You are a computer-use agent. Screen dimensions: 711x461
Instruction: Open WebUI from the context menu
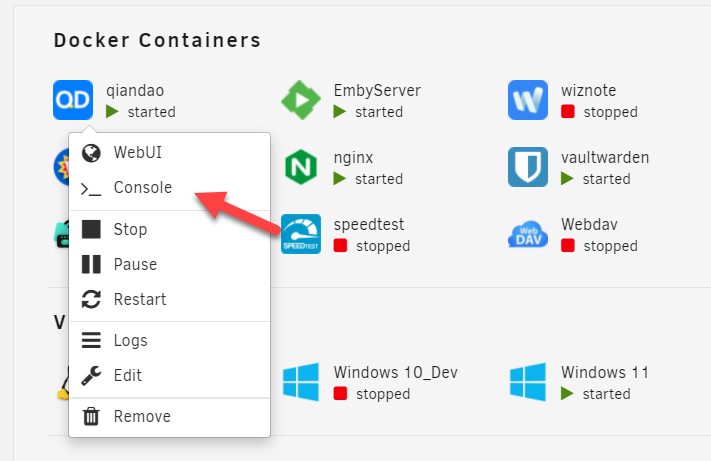point(137,152)
